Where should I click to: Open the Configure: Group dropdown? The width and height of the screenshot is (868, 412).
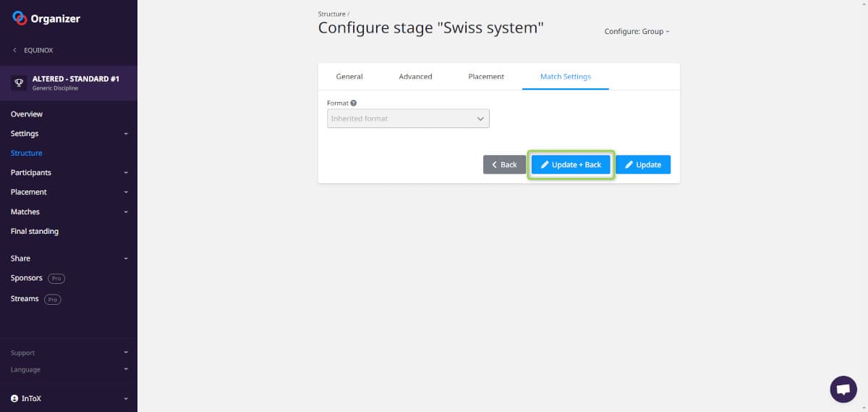637,32
